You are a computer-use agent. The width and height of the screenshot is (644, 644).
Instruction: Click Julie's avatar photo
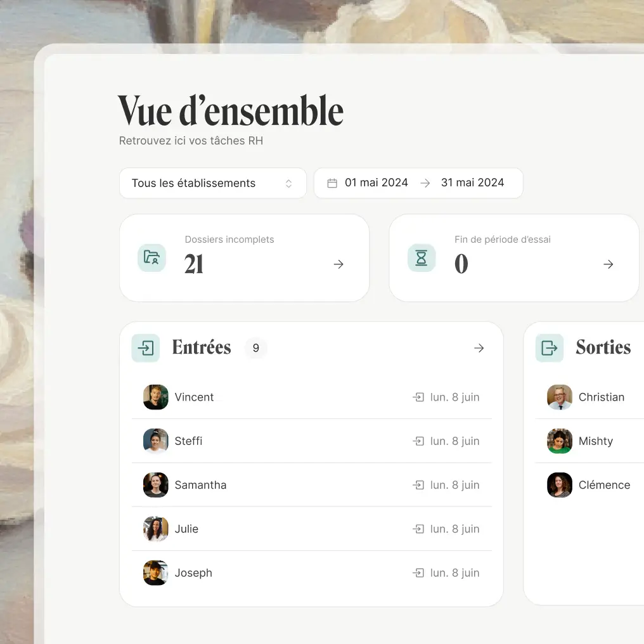click(156, 529)
